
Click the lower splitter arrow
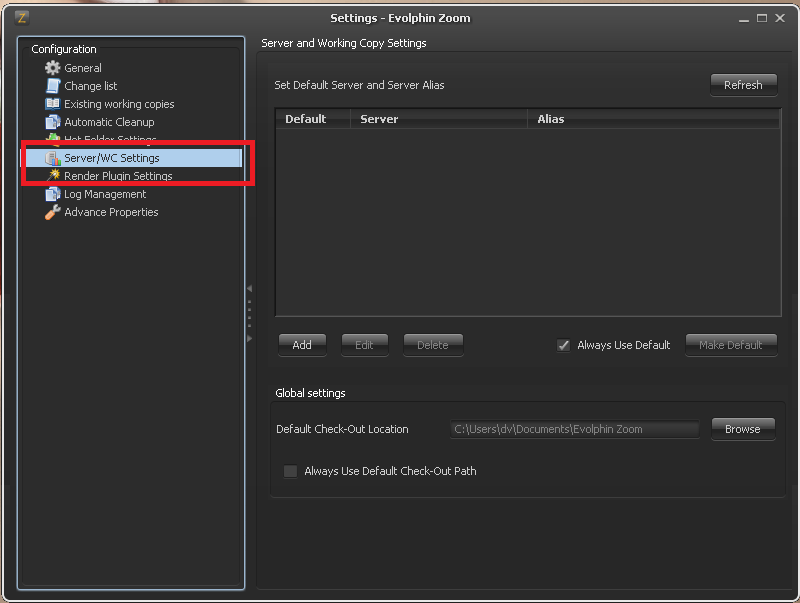[249, 339]
